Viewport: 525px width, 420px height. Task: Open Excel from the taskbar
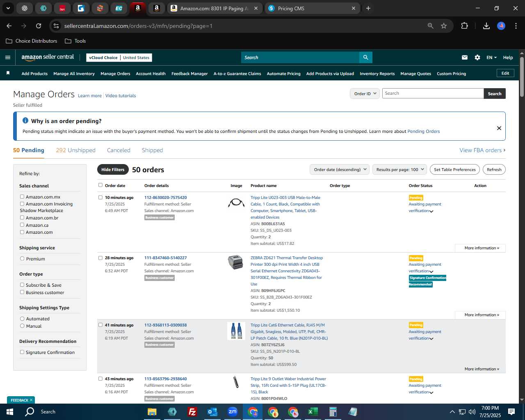point(313,412)
